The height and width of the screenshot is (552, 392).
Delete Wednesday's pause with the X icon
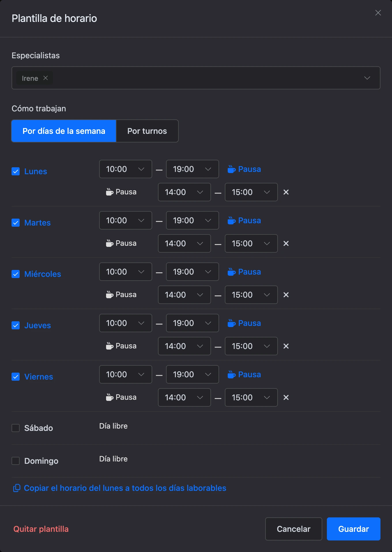(286, 295)
